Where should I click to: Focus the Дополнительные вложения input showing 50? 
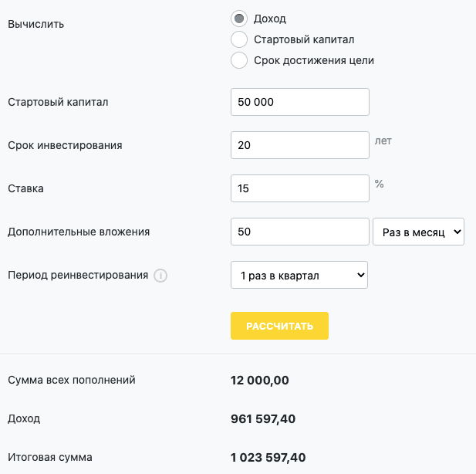click(x=300, y=232)
